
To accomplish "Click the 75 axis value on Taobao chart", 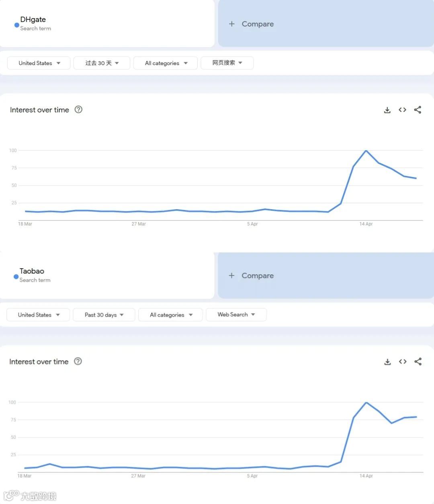I will coord(14,420).
